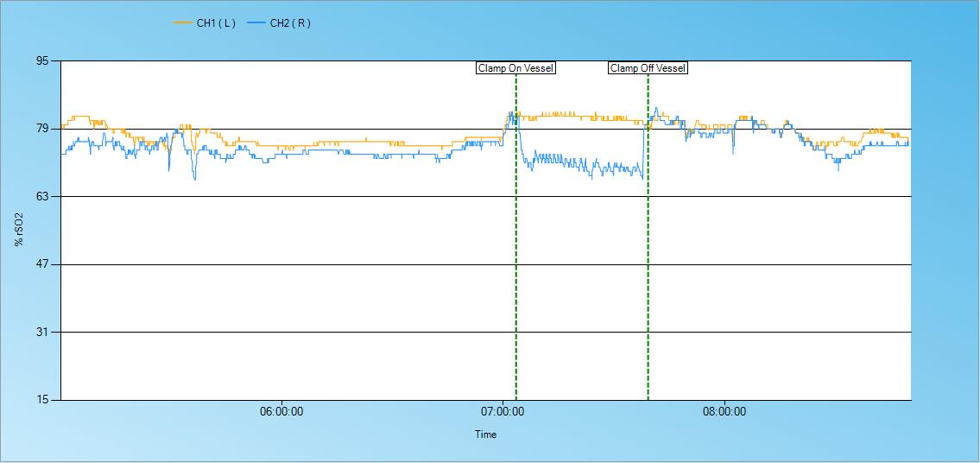Select the orange CH1 legend line swatch

pos(183,23)
